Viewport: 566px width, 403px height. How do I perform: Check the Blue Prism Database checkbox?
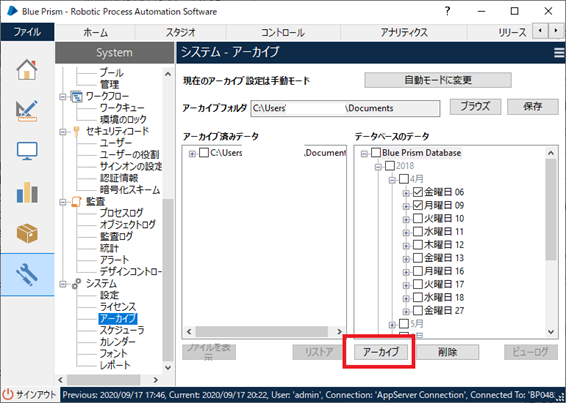tap(376, 152)
